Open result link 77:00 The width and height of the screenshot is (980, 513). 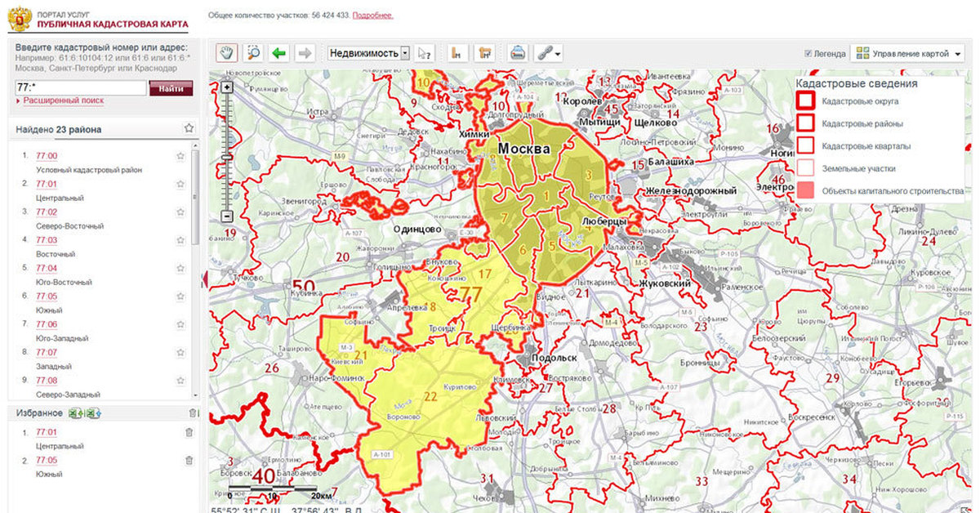pyautogui.click(x=47, y=156)
